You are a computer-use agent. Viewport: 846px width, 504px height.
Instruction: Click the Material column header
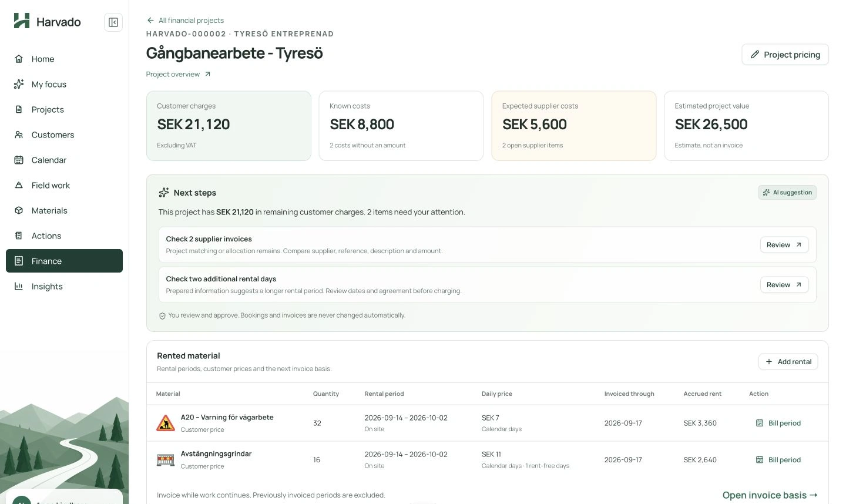168,394
